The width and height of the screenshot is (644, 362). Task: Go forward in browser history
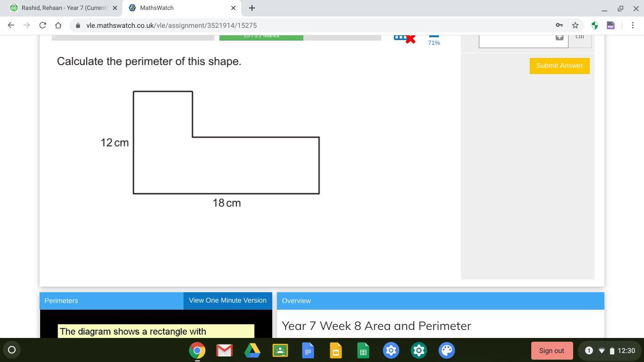pos(27,25)
